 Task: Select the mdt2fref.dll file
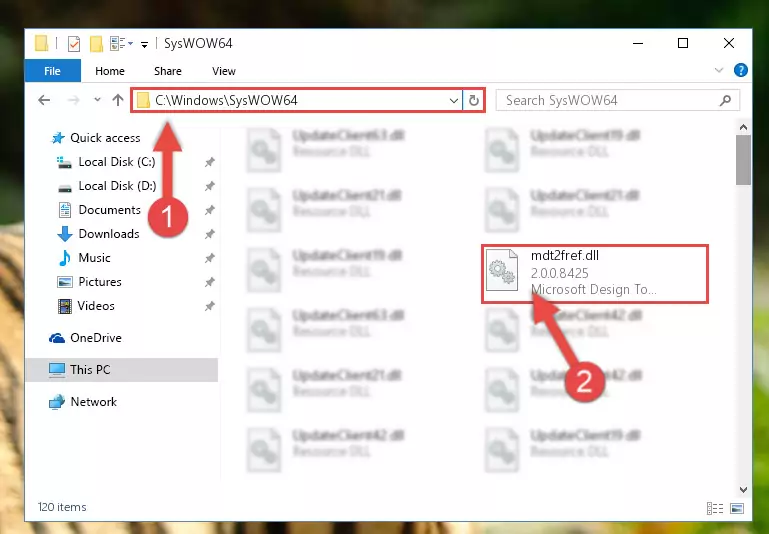click(595, 274)
